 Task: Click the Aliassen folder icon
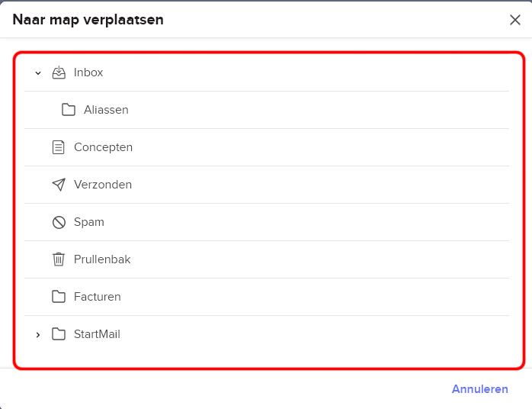click(69, 110)
